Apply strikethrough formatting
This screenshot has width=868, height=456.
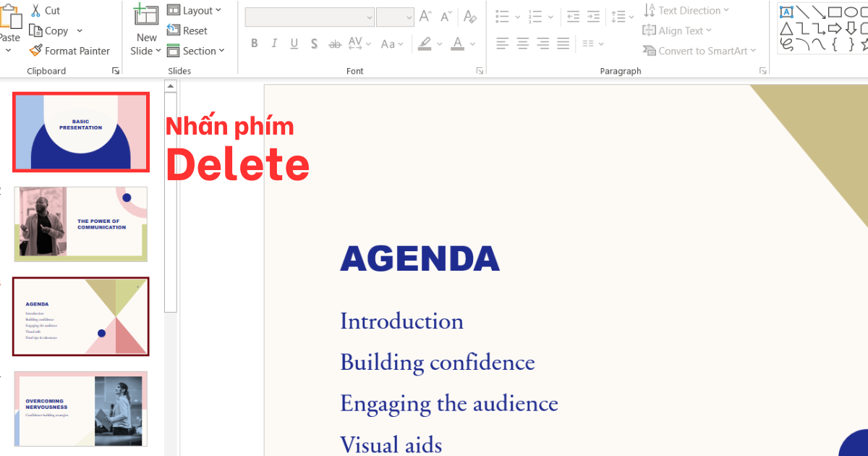click(x=334, y=43)
